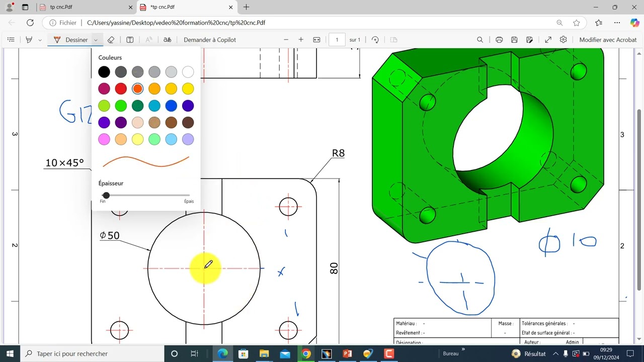Select the Highlight tool
The height and width of the screenshot is (362, 644).
(x=29, y=40)
